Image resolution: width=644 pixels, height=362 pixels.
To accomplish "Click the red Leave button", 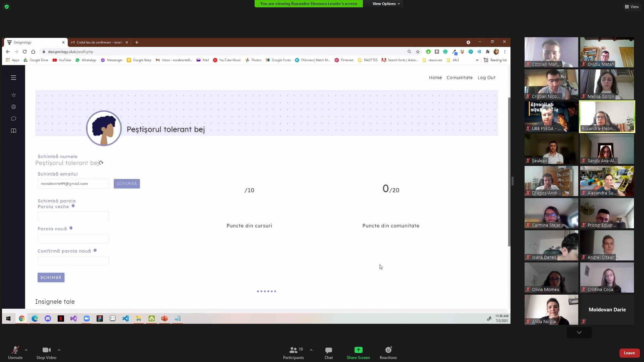I will pos(629,353).
